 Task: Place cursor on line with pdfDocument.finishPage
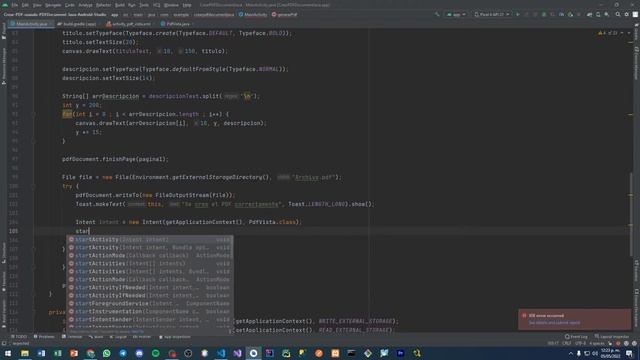pos(115,159)
